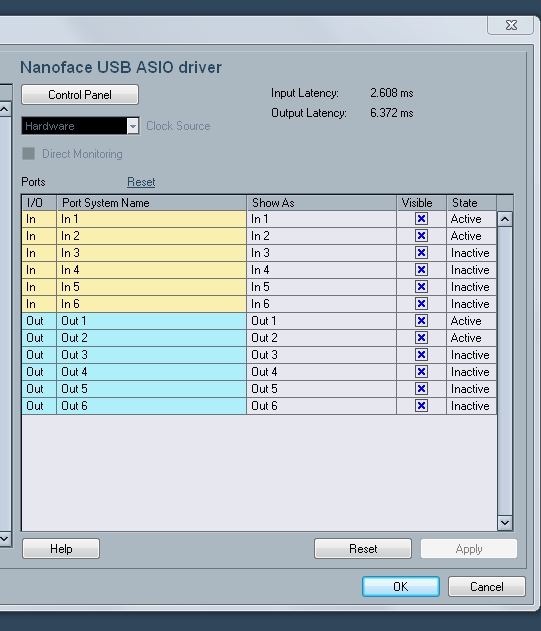Click the Apply button
Image resolution: width=541 pixels, height=631 pixels.
pyautogui.click(x=469, y=549)
